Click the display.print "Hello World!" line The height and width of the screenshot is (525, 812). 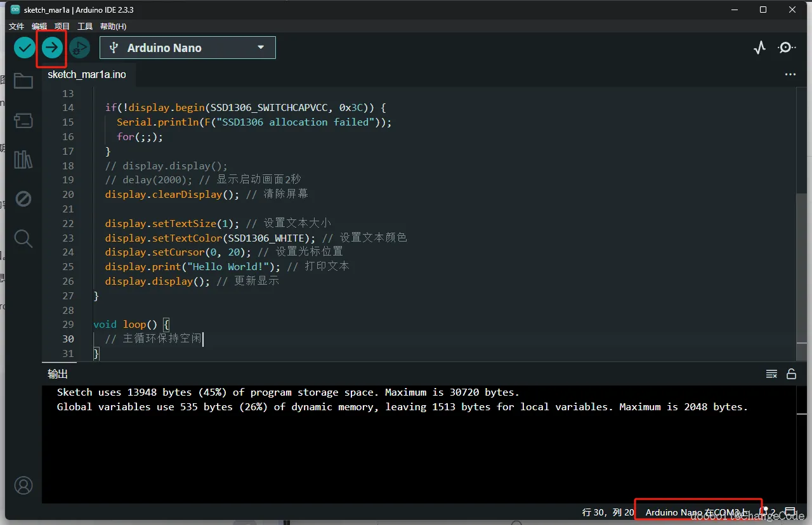point(227,266)
